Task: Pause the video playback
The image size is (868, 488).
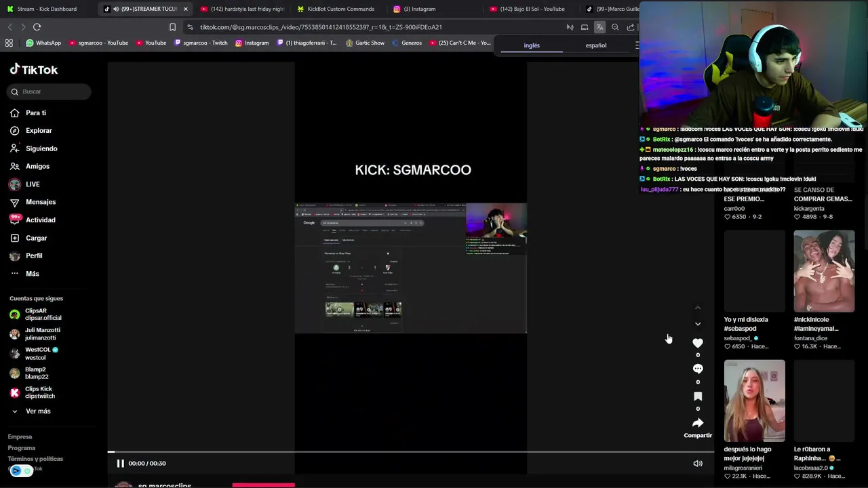Action: [x=120, y=464]
